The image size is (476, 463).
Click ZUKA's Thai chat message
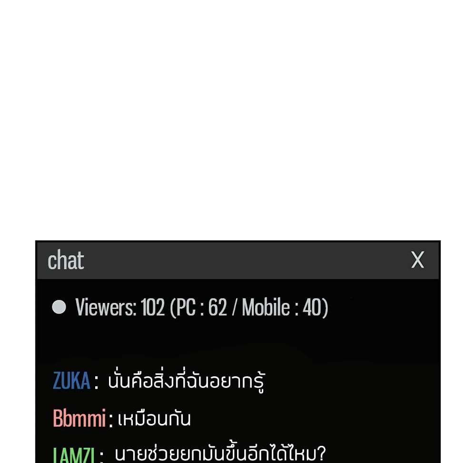[187, 381]
